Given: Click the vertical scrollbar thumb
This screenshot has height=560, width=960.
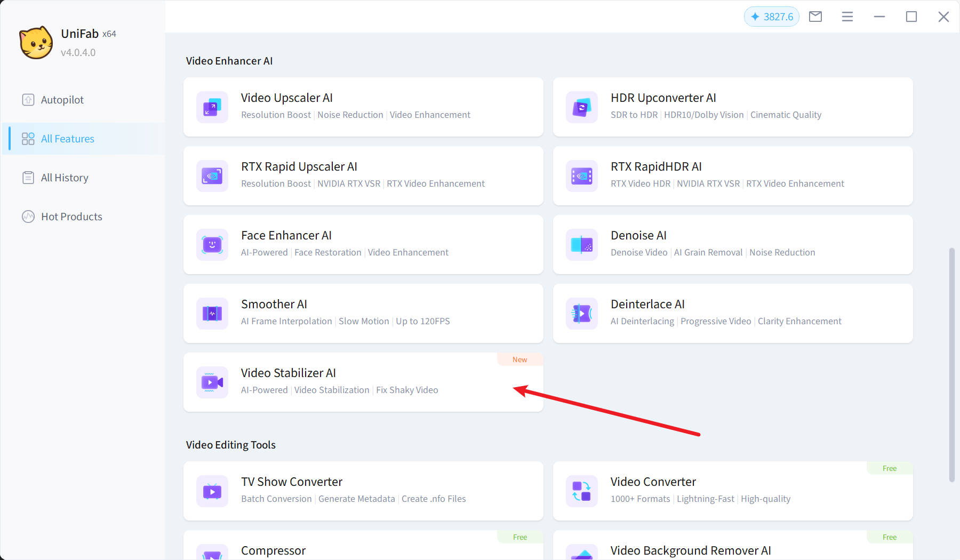Looking at the screenshot, I should tap(951, 365).
